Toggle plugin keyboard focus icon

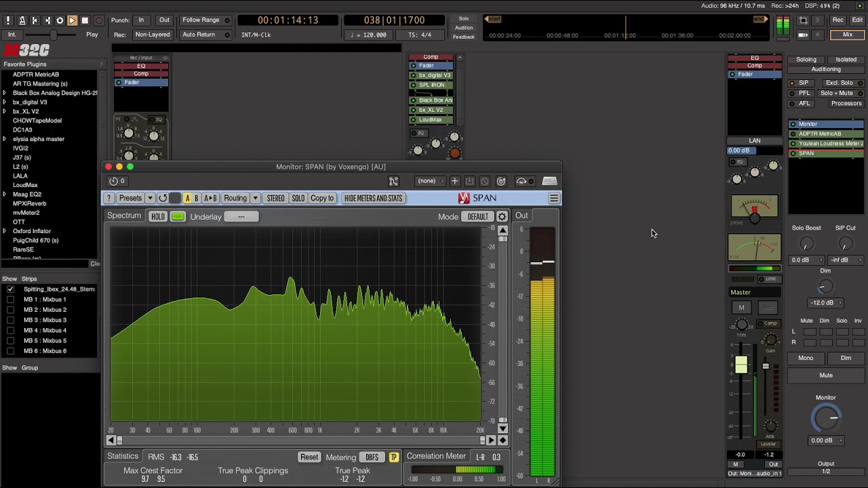(549, 181)
